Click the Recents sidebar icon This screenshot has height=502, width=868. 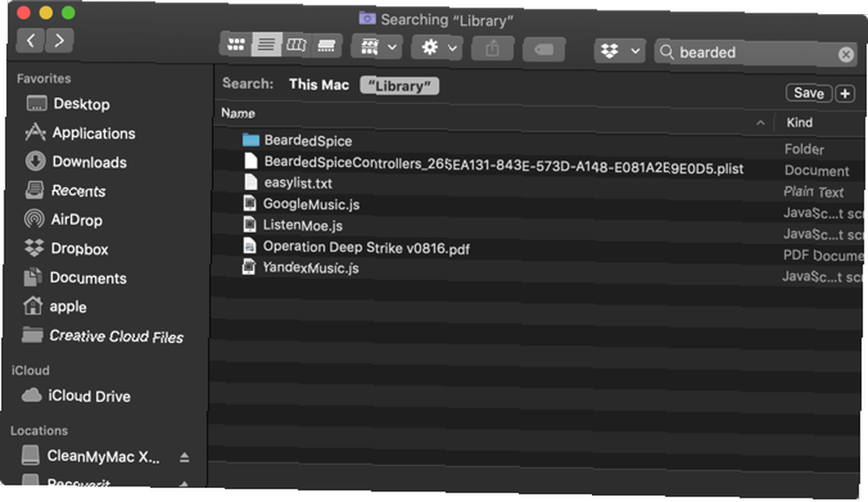pos(35,190)
